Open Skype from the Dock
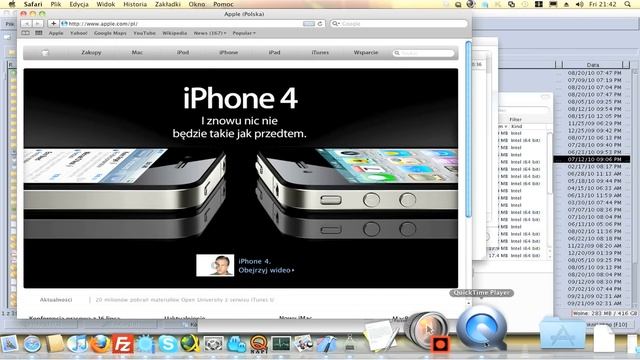The height and width of the screenshot is (360, 640). 168,344
